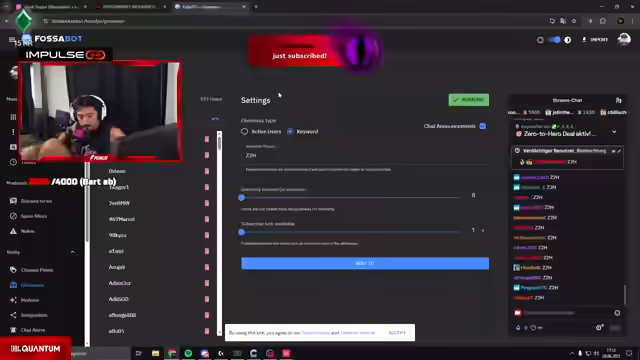Open the user avatar in top bar
This screenshot has width=640, height=360.
tap(624, 40)
